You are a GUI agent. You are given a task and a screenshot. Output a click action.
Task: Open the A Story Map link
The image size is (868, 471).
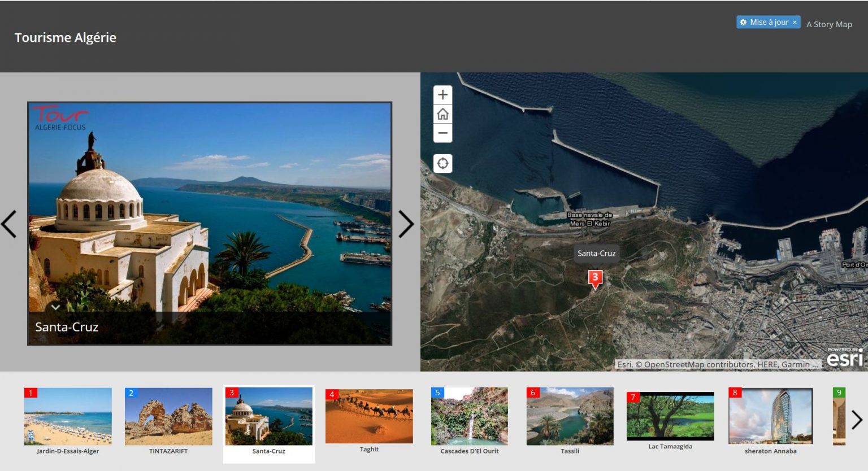pos(828,24)
